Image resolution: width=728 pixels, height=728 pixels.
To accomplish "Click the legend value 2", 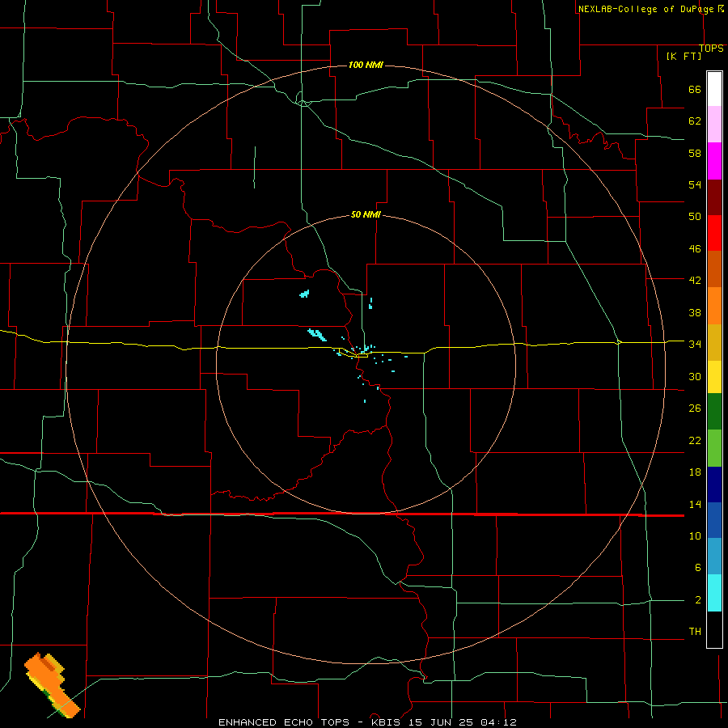I will [x=697, y=600].
